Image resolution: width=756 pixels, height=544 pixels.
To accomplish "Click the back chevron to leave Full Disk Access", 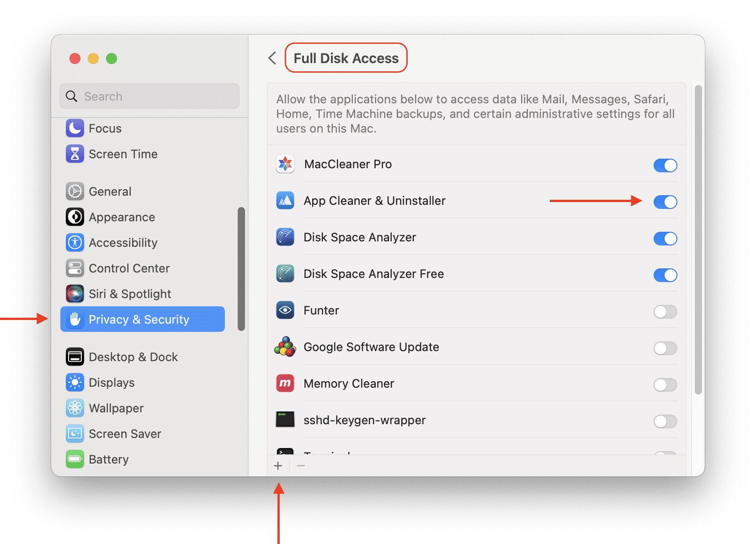I will (272, 58).
